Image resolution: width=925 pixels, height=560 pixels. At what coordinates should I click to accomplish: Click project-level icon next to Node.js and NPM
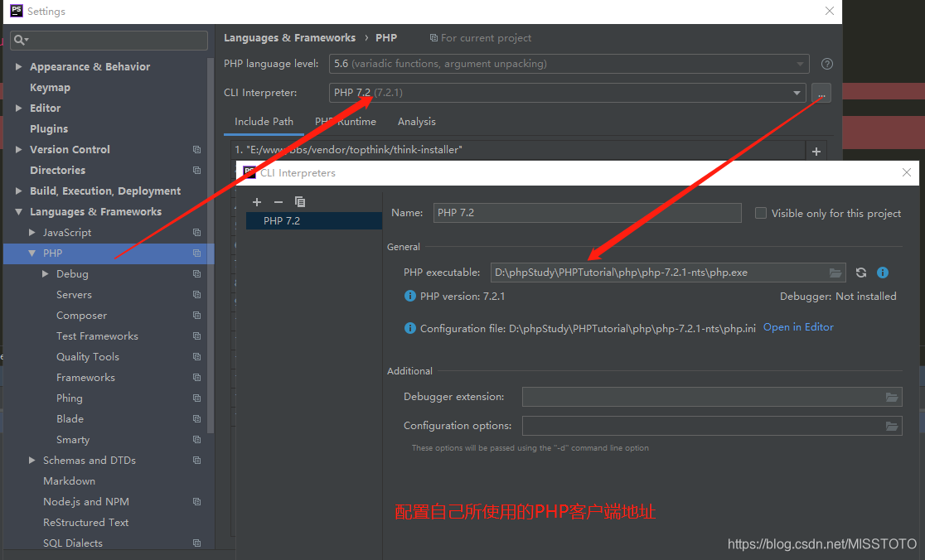point(197,502)
